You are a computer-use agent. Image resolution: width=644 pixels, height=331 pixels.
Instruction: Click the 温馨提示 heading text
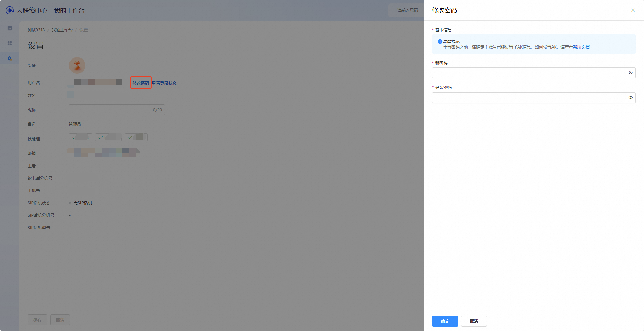point(451,42)
